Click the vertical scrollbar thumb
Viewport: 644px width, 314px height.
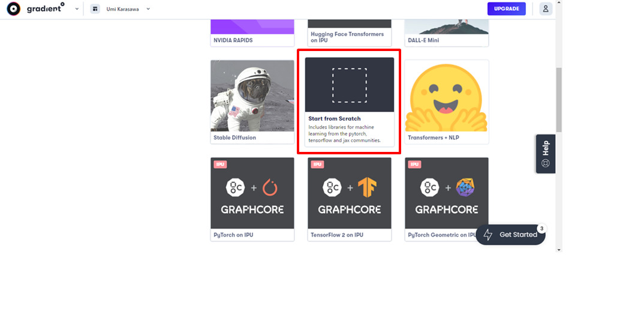click(x=559, y=100)
